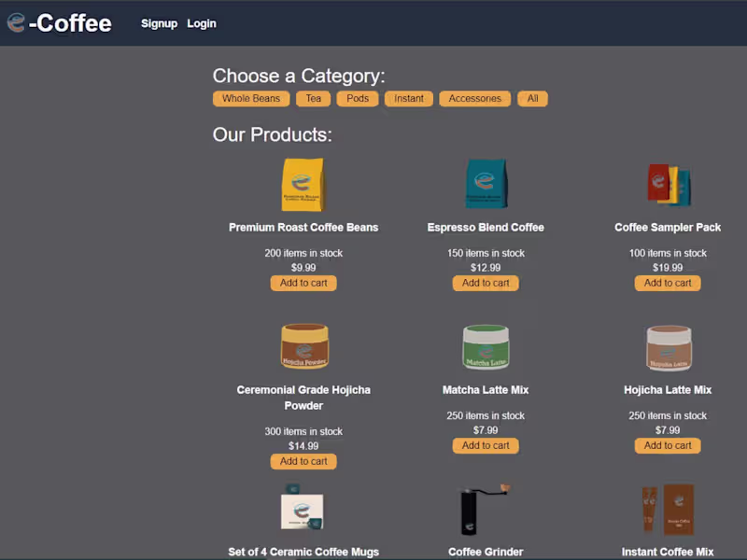Viewport: 747px width, 560px height.
Task: Select the Pods category filter
Action: coord(358,99)
